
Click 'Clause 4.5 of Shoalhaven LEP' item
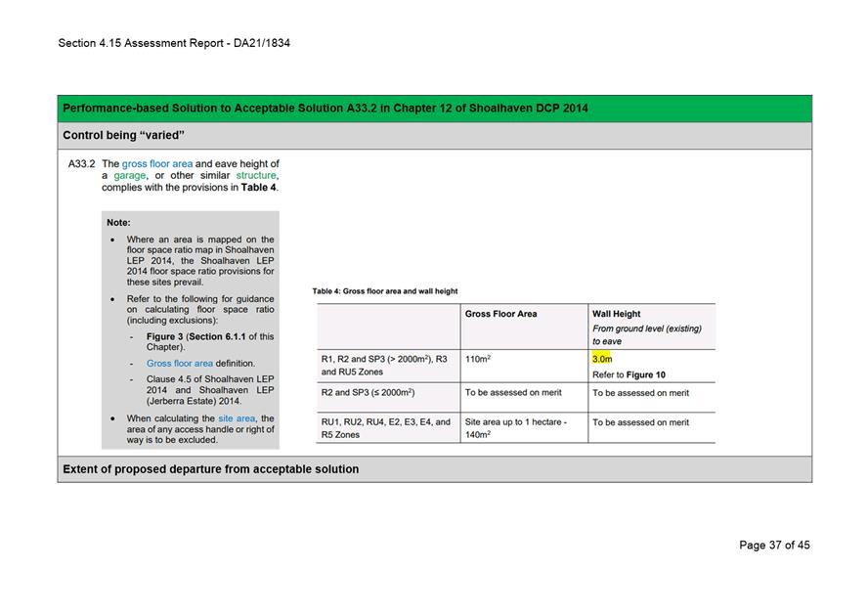coord(210,379)
